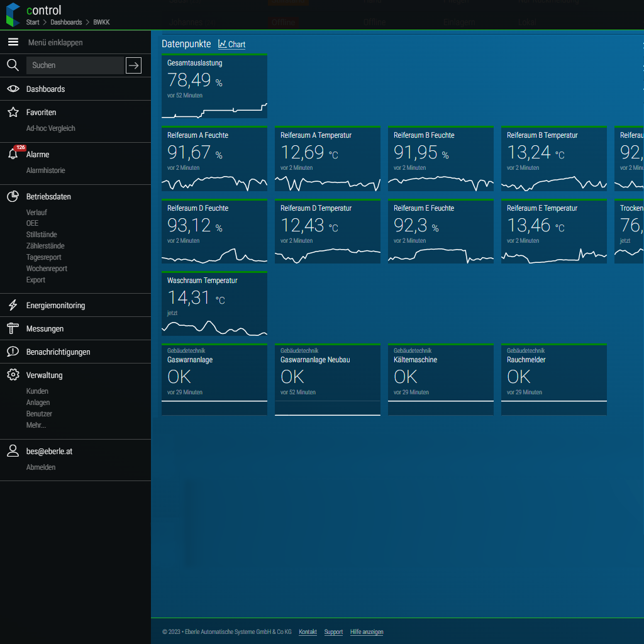This screenshot has height=644, width=644.
Task: Open Anlagen under Verwaltung
Action: coord(38,402)
